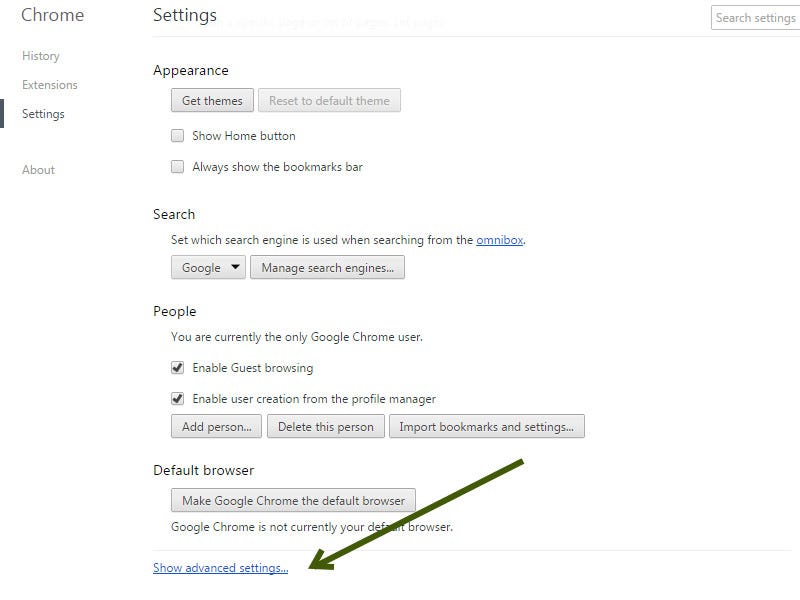
Task: Expand the Google search engine dropdown
Action: pyautogui.click(x=208, y=267)
